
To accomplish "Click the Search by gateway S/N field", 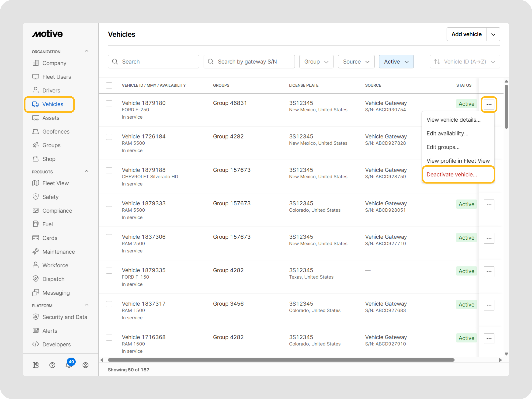I will point(249,62).
